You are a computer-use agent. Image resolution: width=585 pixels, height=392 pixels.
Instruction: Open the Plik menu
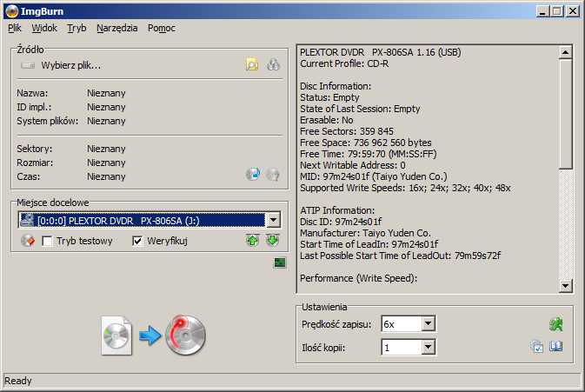click(x=15, y=28)
